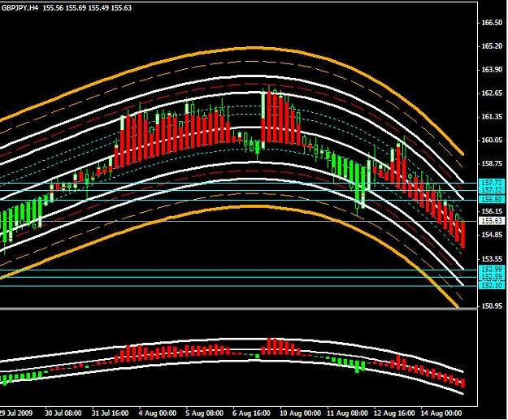The width and height of the screenshot is (508, 420).
Task: Select the 157.32 price level label
Action: coord(492,190)
